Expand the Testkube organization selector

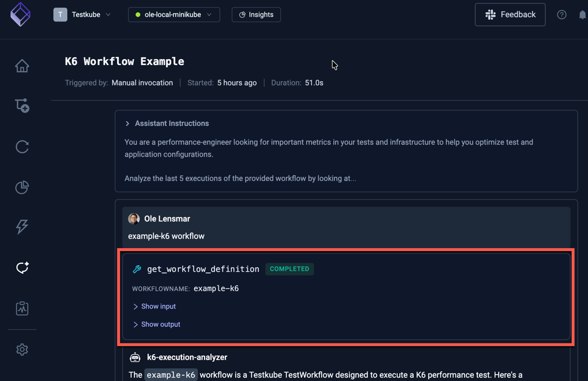83,14
